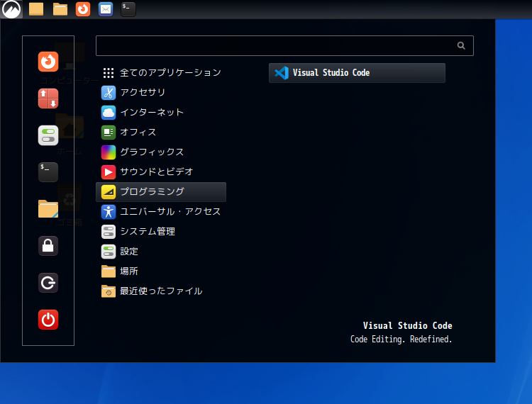Image resolution: width=532 pixels, height=404 pixels.
Task: Launch the terminal from the favorites sidebar
Action: [48, 172]
